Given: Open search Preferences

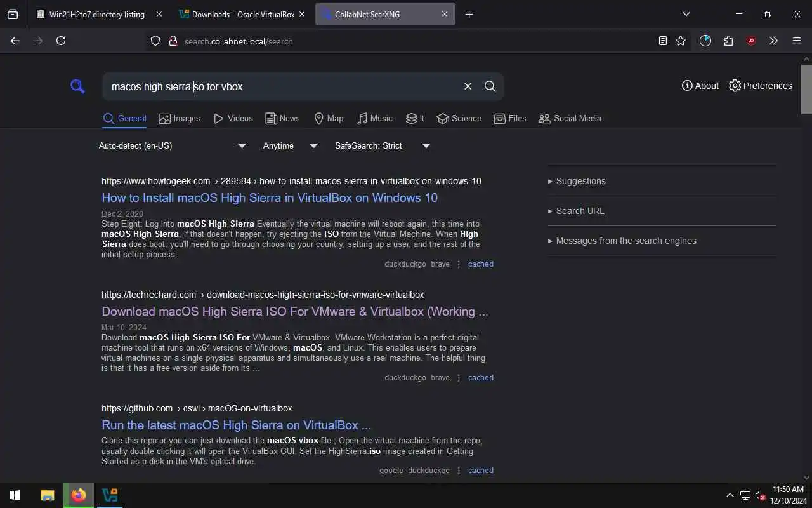Looking at the screenshot, I should click(x=761, y=86).
